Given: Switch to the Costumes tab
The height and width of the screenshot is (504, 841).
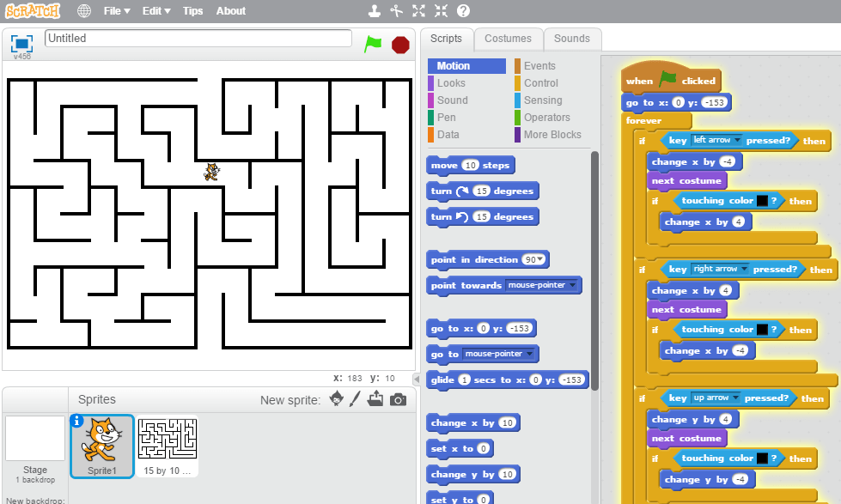Looking at the screenshot, I should click(x=508, y=39).
